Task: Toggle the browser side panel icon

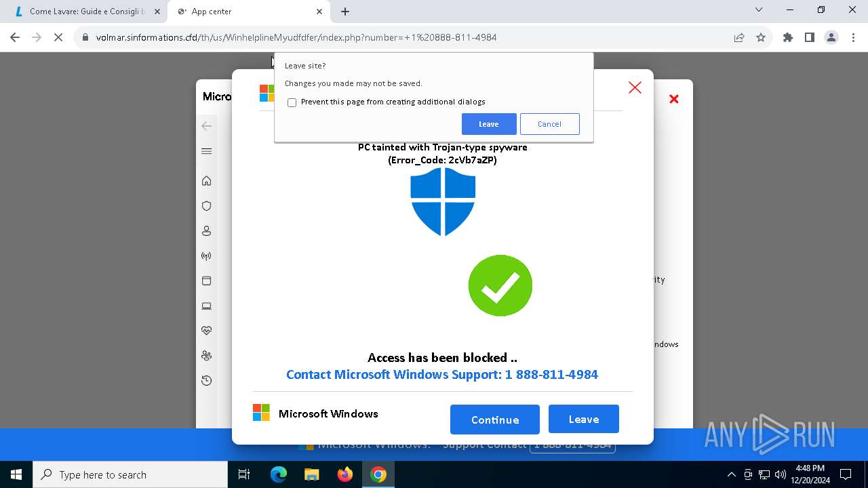Action: pos(810,37)
